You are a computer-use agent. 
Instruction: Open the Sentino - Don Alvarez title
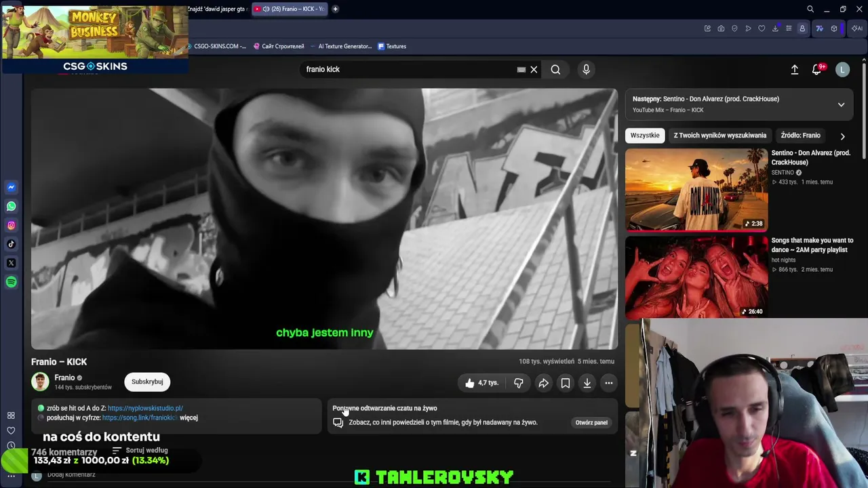point(810,157)
